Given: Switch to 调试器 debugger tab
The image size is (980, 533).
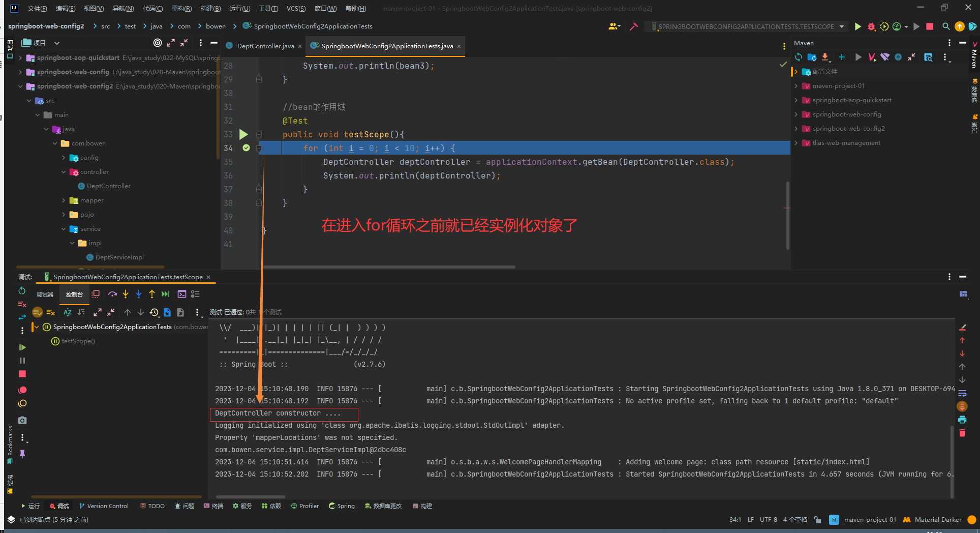Looking at the screenshot, I should pyautogui.click(x=45, y=294).
